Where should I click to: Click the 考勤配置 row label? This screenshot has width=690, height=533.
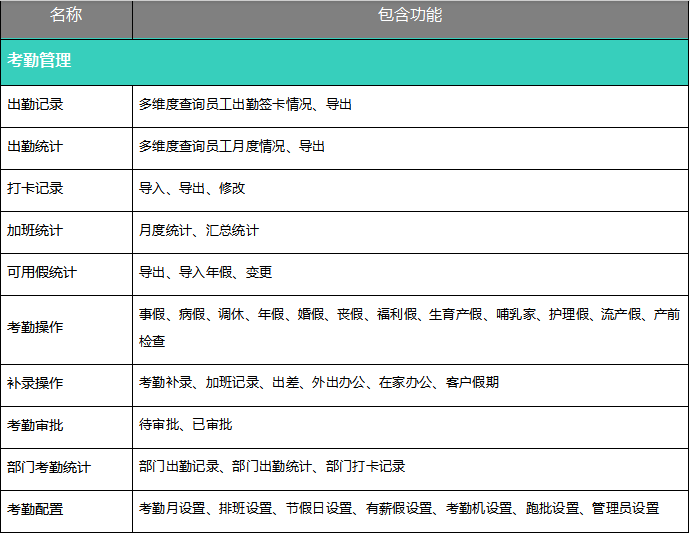coord(35,509)
